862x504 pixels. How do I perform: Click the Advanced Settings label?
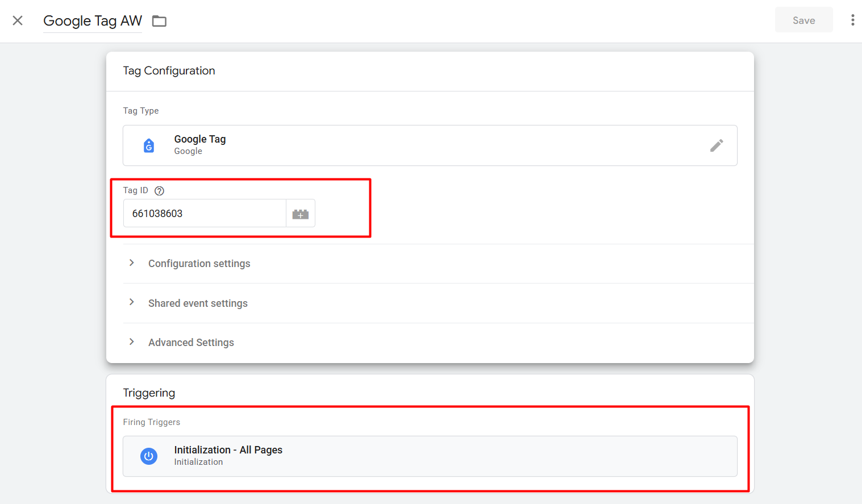click(191, 343)
